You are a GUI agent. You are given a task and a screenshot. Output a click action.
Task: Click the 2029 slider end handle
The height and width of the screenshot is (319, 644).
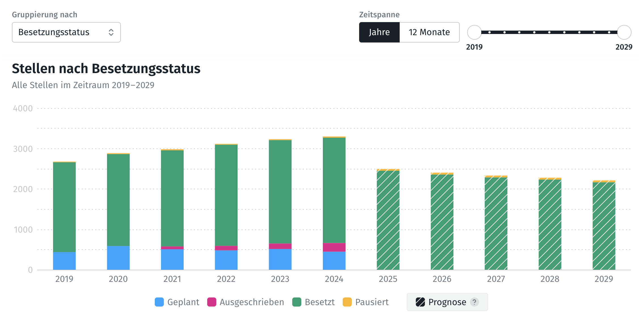(624, 32)
